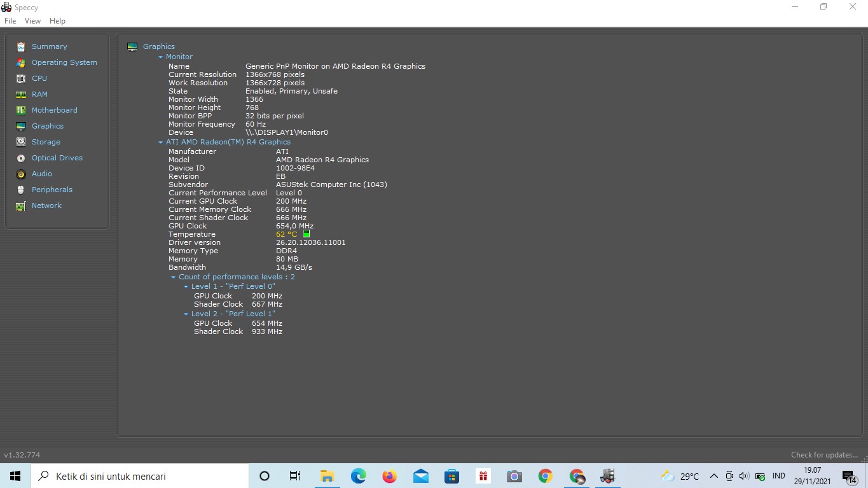Open the Network section icon
The height and width of the screenshot is (488, 868).
(x=21, y=206)
